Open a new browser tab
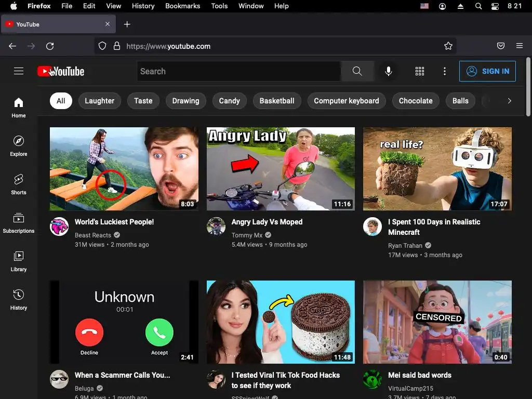The width and height of the screenshot is (532, 399). [127, 24]
